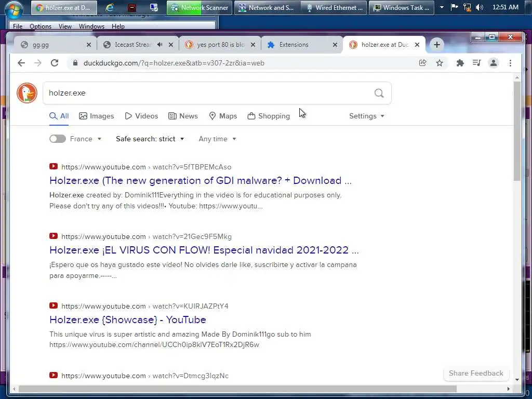Open the Network Scanner taskbar button
This screenshot has height=399, width=532.
tap(199, 7)
